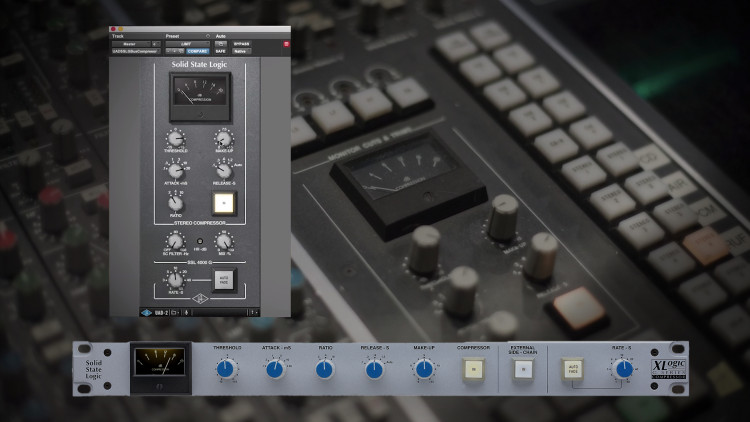Click the SC FILTER Hz knob
The height and width of the screenshot is (422, 750).
click(x=175, y=242)
